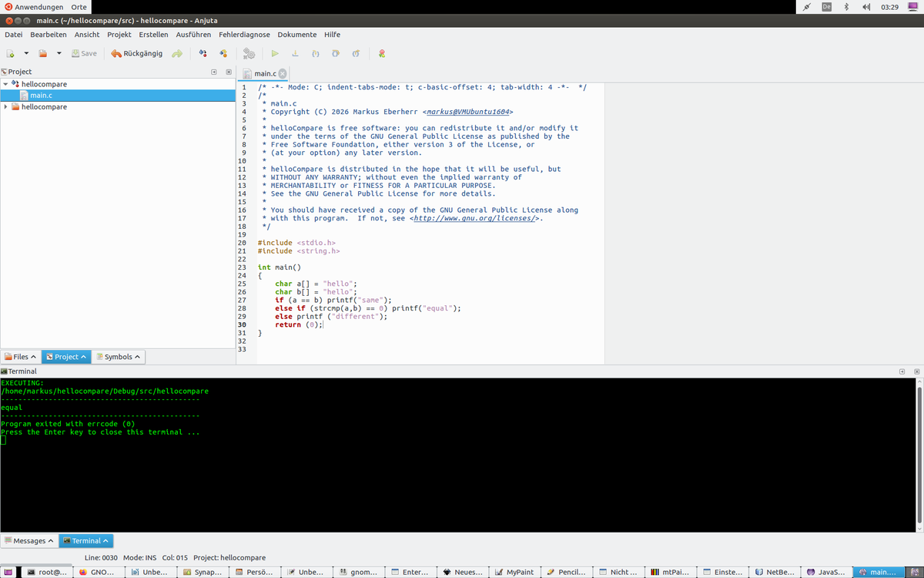Redo with the green arrow icon
This screenshot has width=924, height=578.
(x=177, y=53)
